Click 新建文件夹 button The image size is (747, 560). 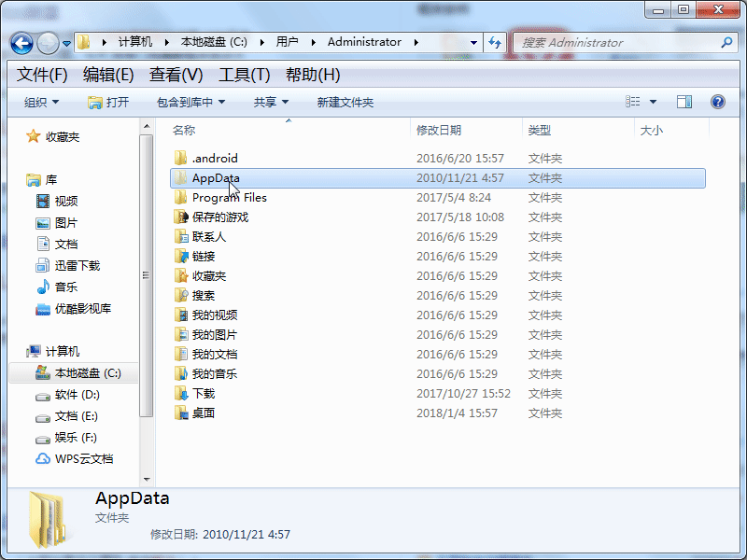click(x=345, y=102)
